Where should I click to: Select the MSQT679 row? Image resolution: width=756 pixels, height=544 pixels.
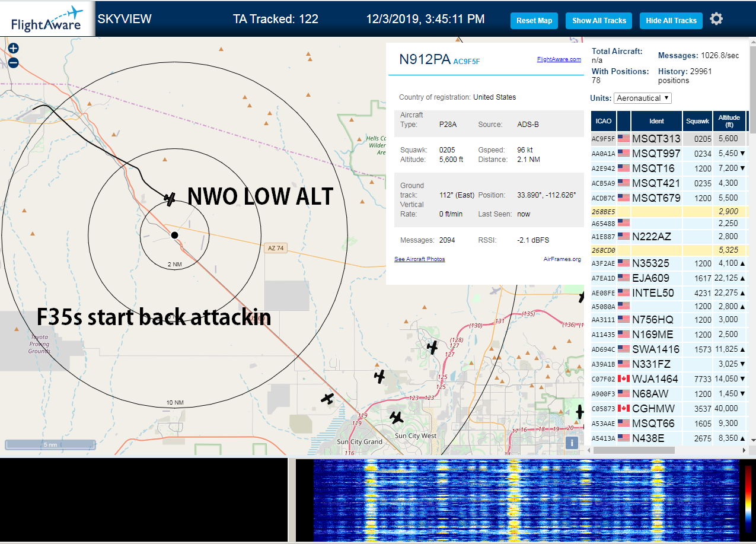pyautogui.click(x=669, y=198)
